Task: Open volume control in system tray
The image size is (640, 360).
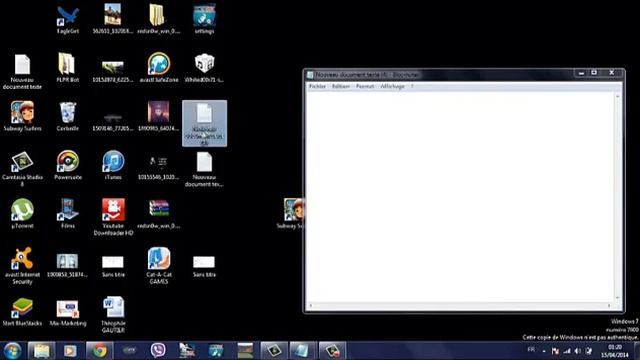Action: [x=578, y=351]
